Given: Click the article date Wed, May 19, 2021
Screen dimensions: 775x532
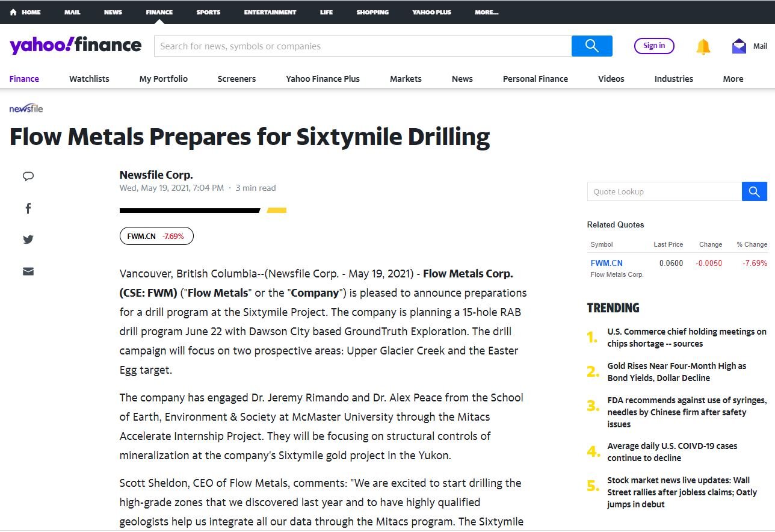Looking at the screenshot, I should click(x=171, y=188).
